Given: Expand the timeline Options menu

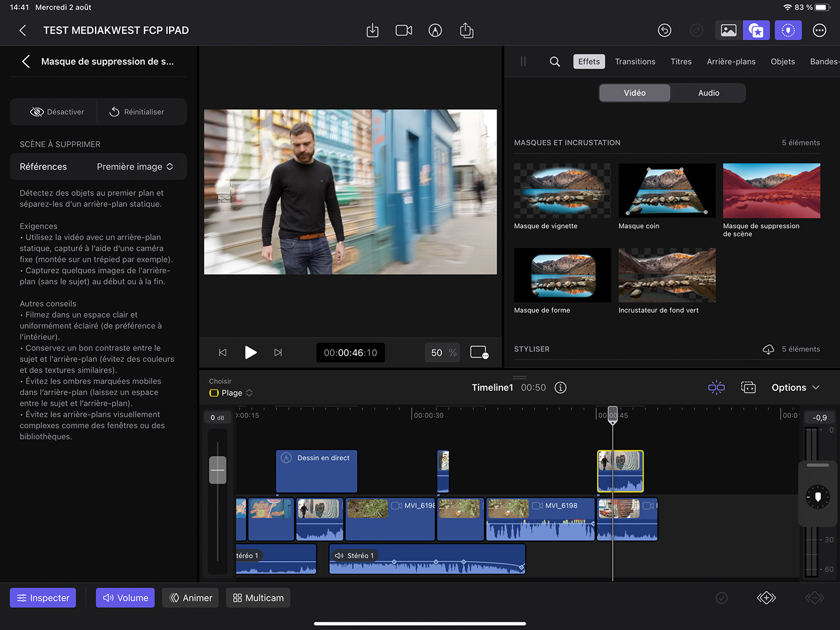Looking at the screenshot, I should click(795, 388).
